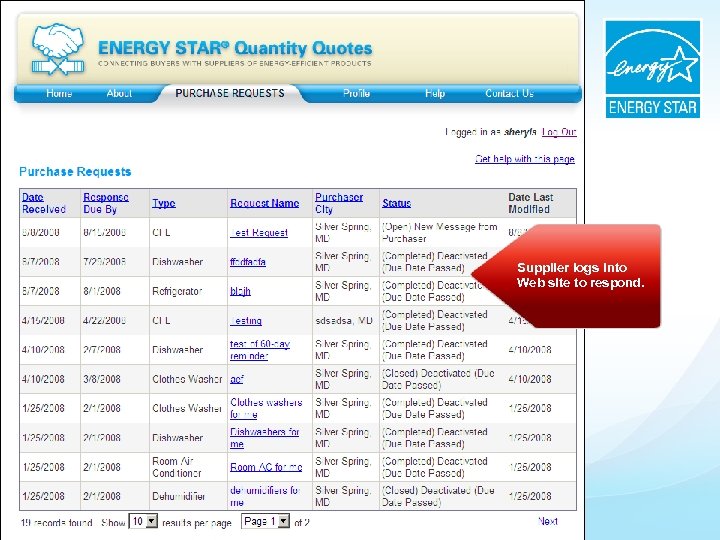Expand the results per page dropdown
Image resolution: width=720 pixels, height=540 pixels.
coord(143,522)
